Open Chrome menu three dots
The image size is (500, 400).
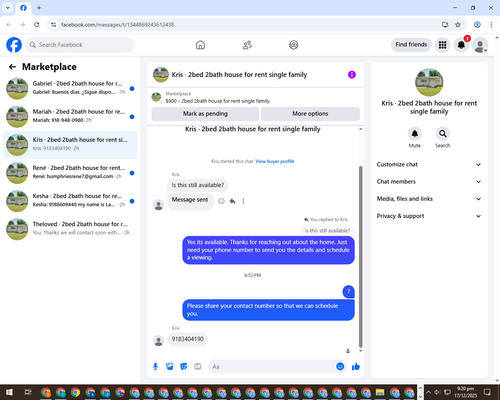pos(491,25)
